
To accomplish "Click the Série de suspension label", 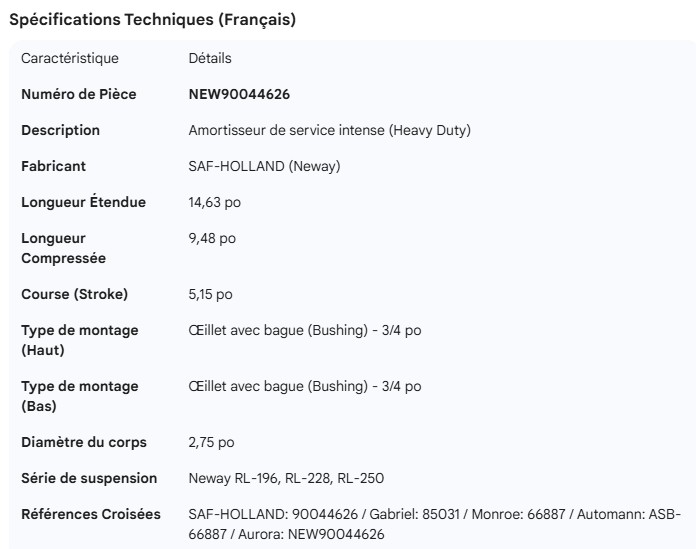I will (89, 478).
